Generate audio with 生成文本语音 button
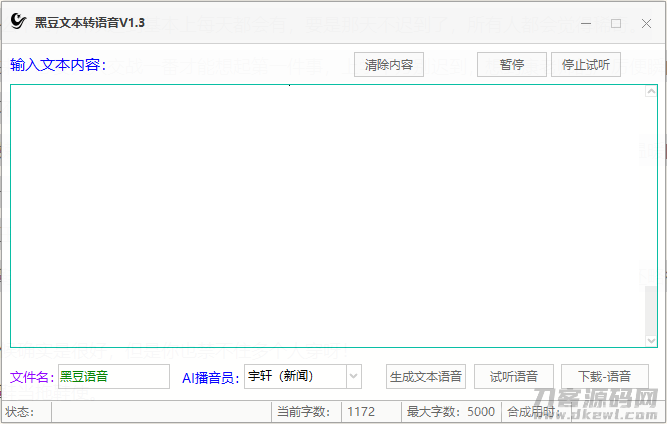Image resolution: width=667 pixels, height=424 pixels. coord(426,376)
